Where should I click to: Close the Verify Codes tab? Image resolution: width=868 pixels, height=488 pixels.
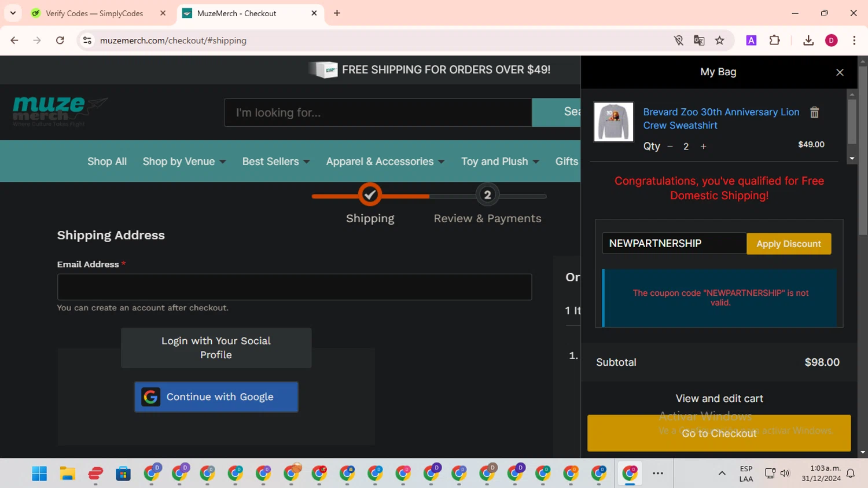(x=163, y=13)
